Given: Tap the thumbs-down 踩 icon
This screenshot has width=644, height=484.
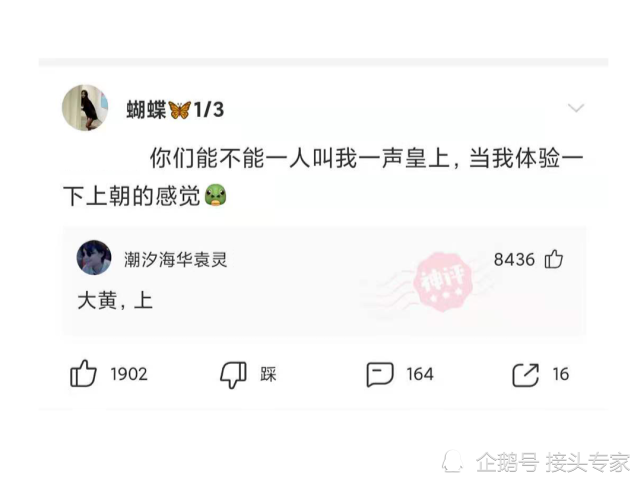Looking at the screenshot, I should pos(233,375).
